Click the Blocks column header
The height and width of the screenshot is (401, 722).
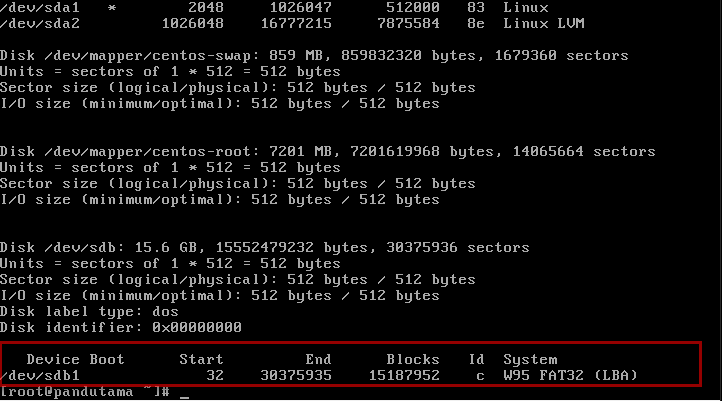413,359
